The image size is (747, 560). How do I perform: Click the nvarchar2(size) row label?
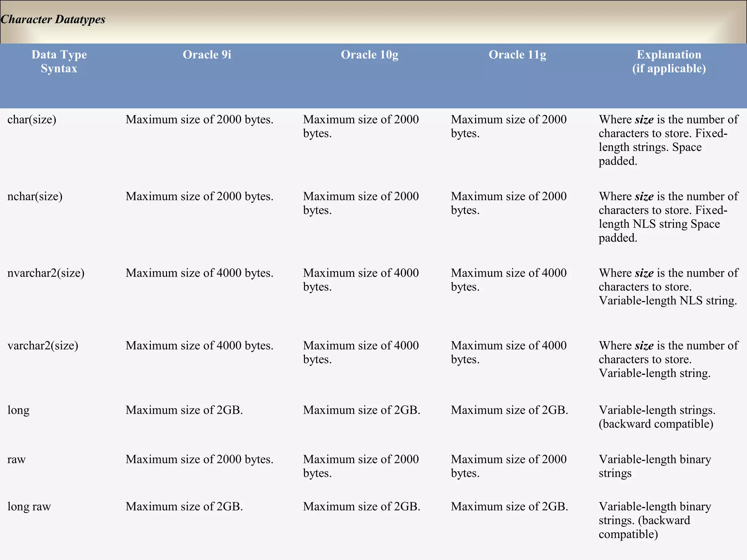tap(46, 273)
